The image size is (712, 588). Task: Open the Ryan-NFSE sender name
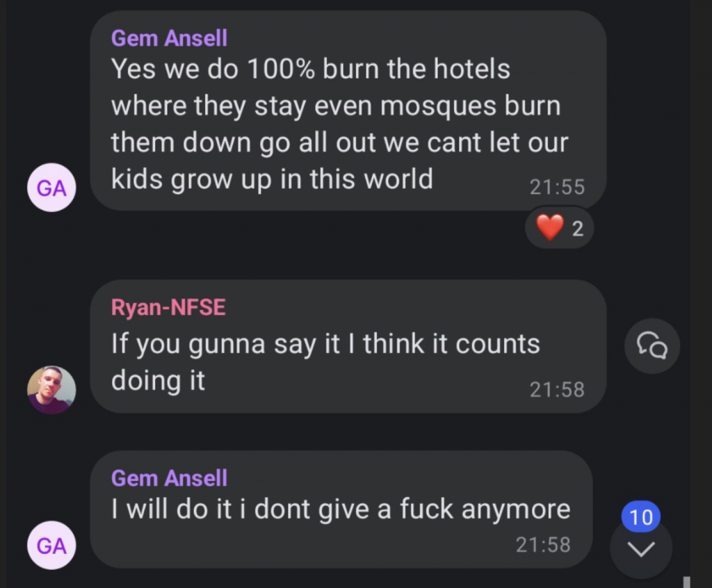[x=168, y=308]
